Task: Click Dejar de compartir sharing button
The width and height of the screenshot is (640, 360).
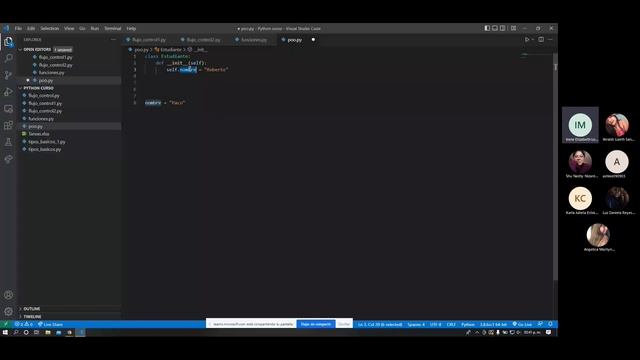Action: [316, 324]
